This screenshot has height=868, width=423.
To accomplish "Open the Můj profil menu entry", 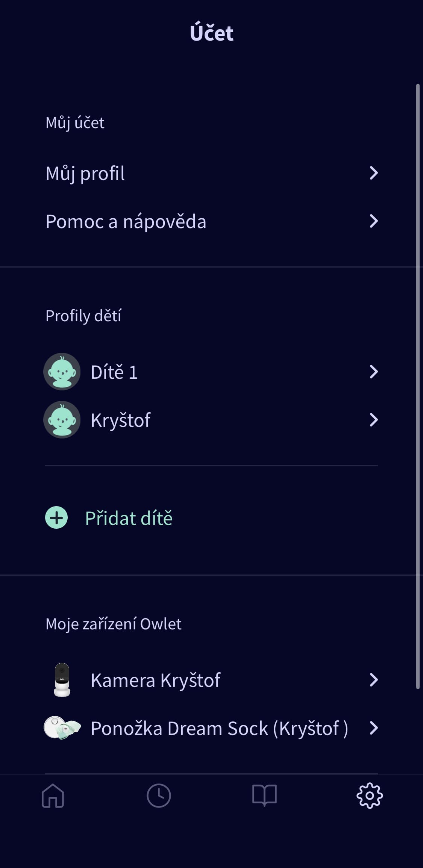I will pyautogui.click(x=85, y=173).
